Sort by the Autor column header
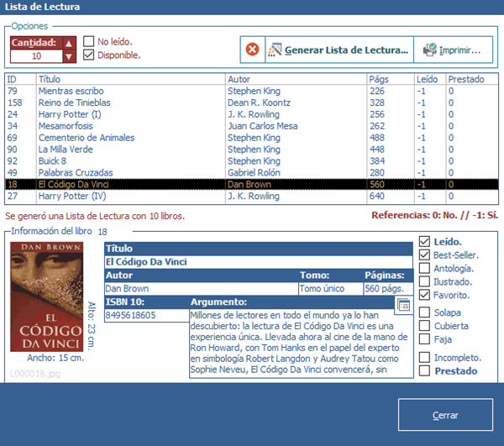Screen dimensions: 504x446 point(296,79)
